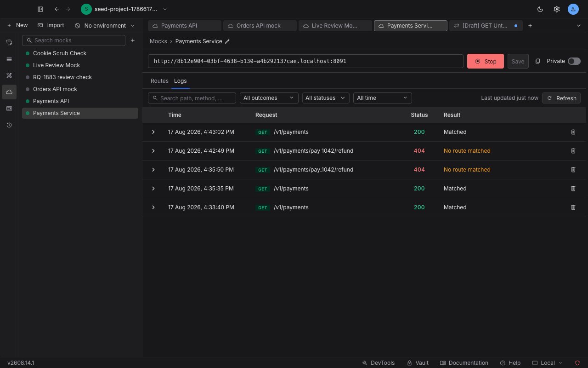Viewport: 588px width, 368px height.
Task: Open the crossed-tools icon in left rail
Action: coord(9,75)
